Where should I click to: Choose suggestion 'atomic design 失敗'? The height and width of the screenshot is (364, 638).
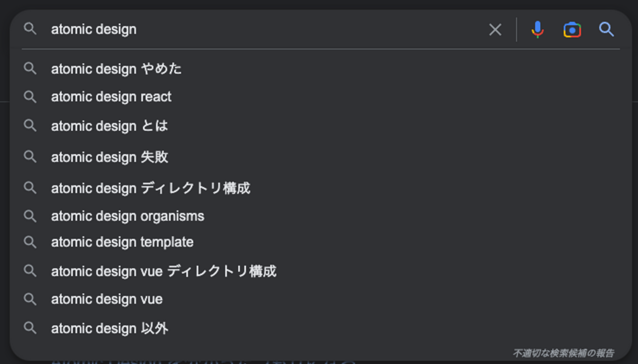319,157
